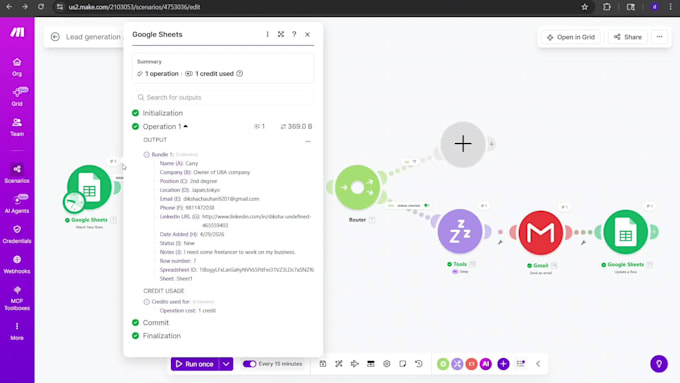Open Grid in the left sidebar
Viewport: 680px width, 383px height.
tap(17, 96)
